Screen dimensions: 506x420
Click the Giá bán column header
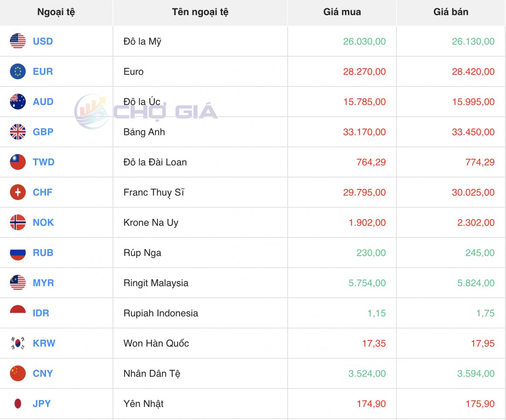451,12
